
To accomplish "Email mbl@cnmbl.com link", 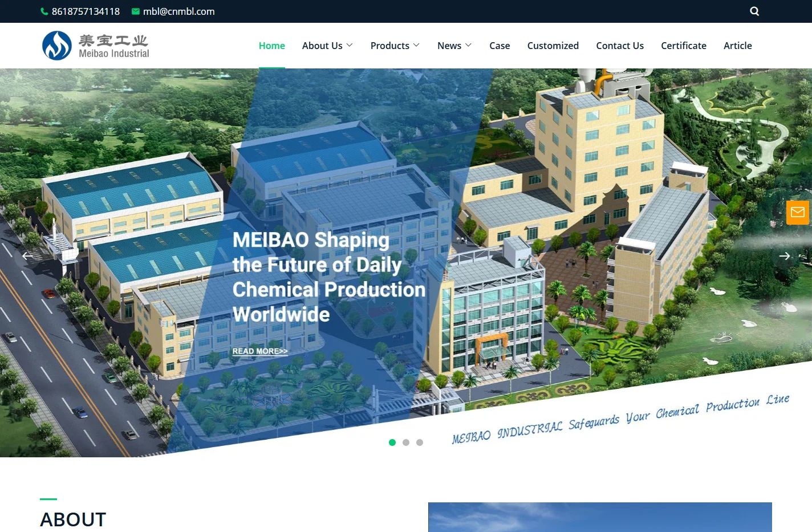I will (x=178, y=11).
